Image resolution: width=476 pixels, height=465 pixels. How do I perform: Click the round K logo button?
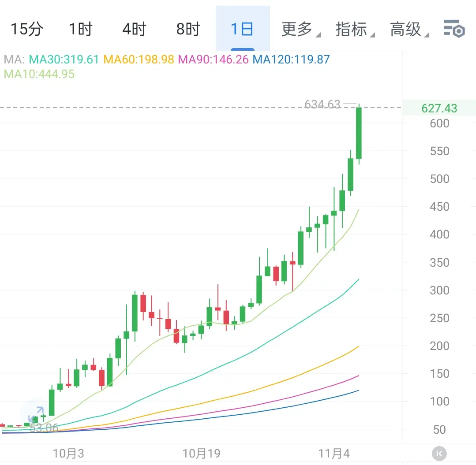click(x=439, y=454)
